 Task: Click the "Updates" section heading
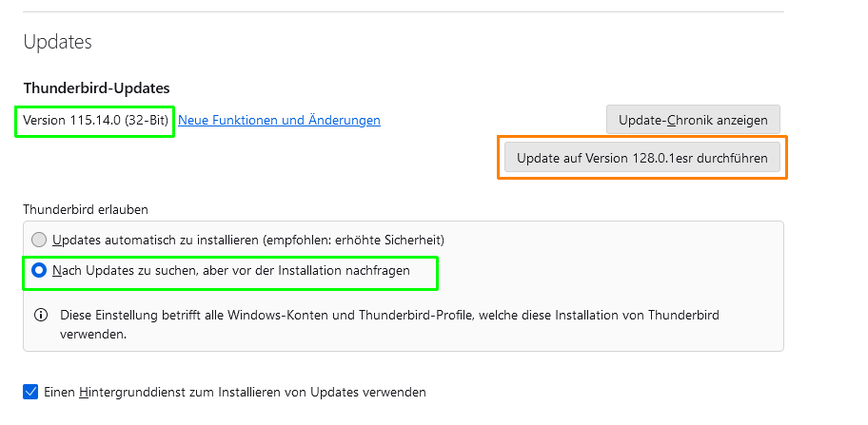tap(57, 42)
